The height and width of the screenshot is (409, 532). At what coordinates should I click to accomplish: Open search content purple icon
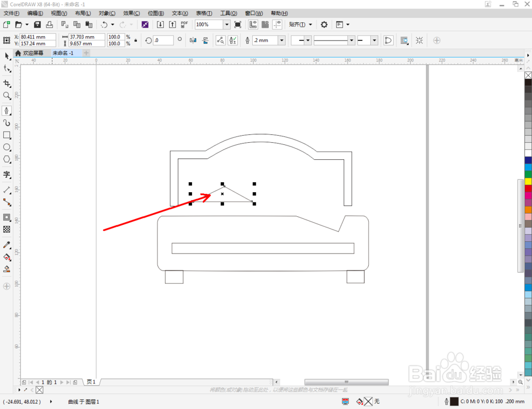pyautogui.click(x=145, y=24)
